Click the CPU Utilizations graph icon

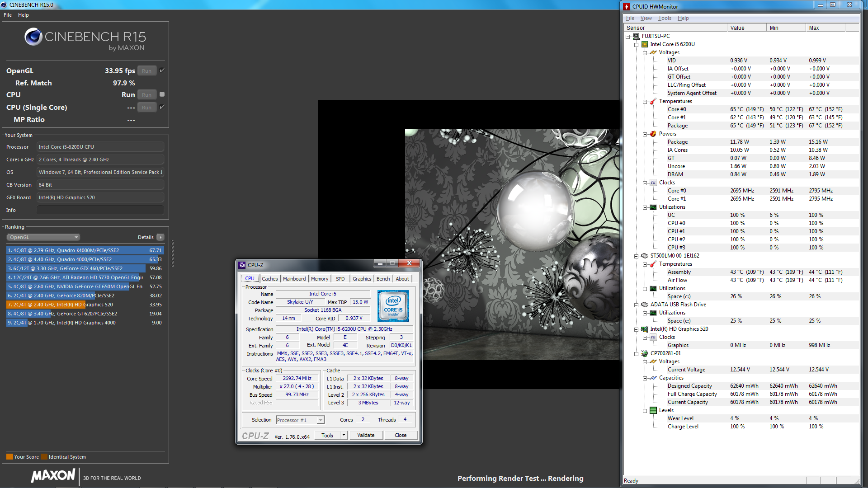653,207
